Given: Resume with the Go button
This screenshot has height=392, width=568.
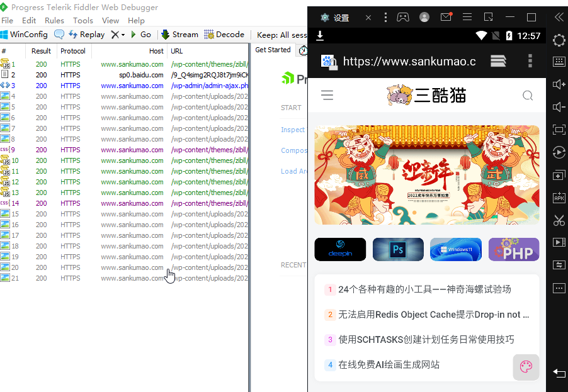Looking at the screenshot, I should point(140,35).
